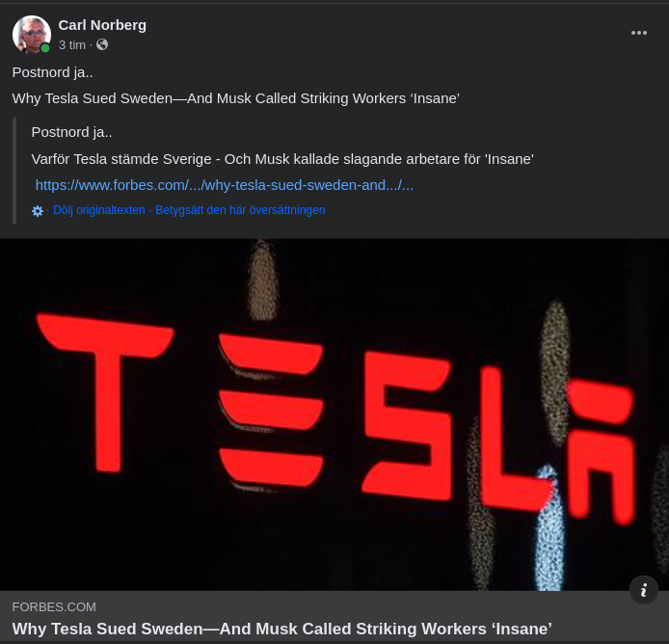Click green online status dot on avatar
The width and height of the screenshot is (669, 644).
click(45, 48)
